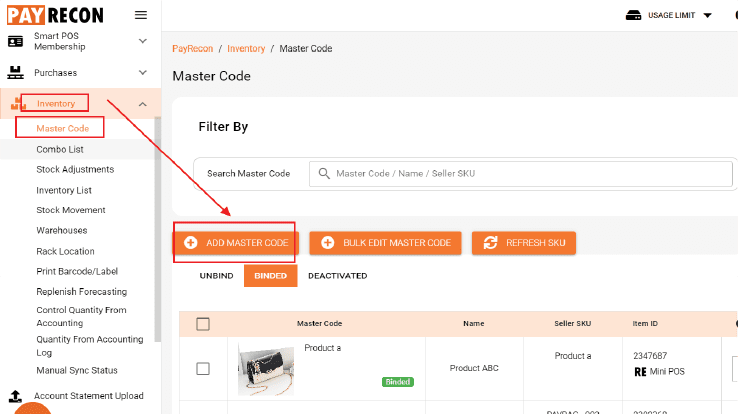The image size is (738, 414).
Task: Tick the select-all checkbox in table header
Action: click(203, 324)
